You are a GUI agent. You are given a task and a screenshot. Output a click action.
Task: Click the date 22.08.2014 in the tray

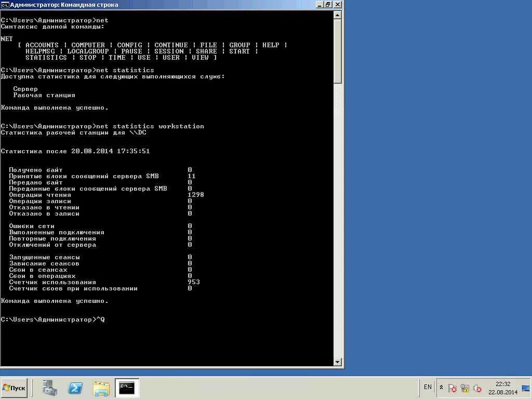click(502, 391)
